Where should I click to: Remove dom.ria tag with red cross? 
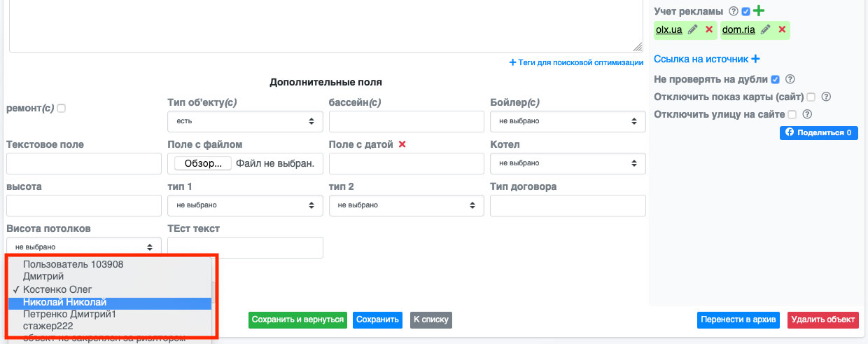point(782,29)
